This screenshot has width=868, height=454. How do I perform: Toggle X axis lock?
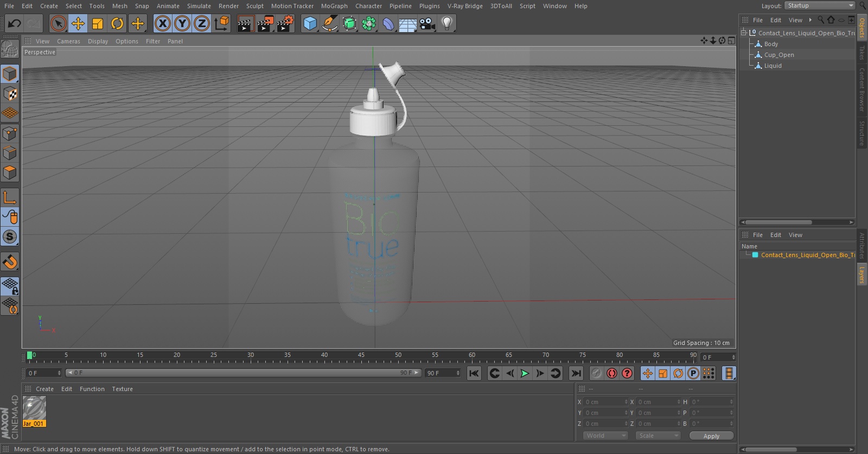click(x=162, y=23)
